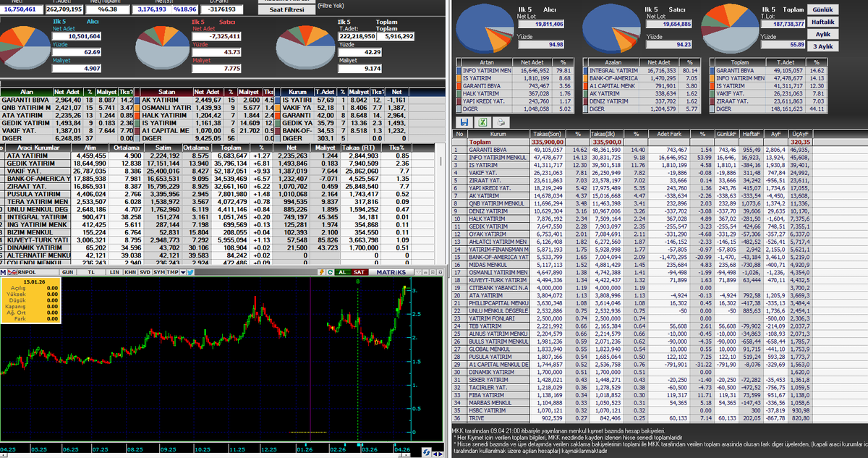Select the Aylık period button
The height and width of the screenshot is (458, 868).
824,34
